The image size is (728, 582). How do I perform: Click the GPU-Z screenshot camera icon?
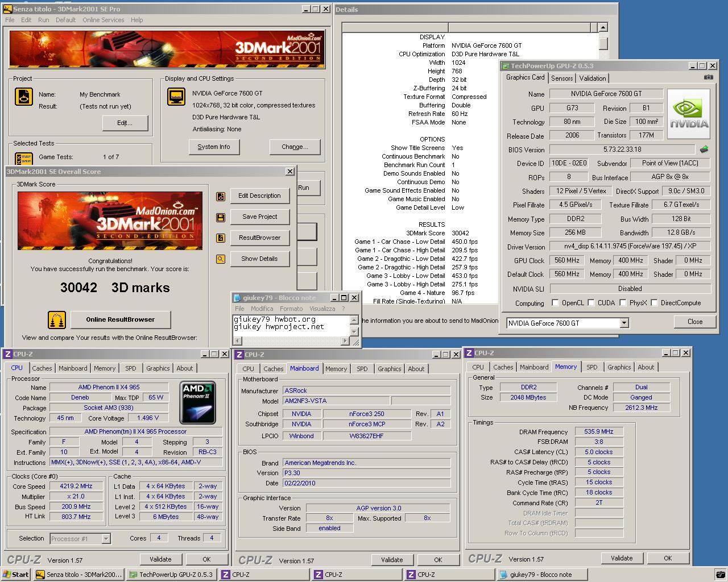point(708,77)
